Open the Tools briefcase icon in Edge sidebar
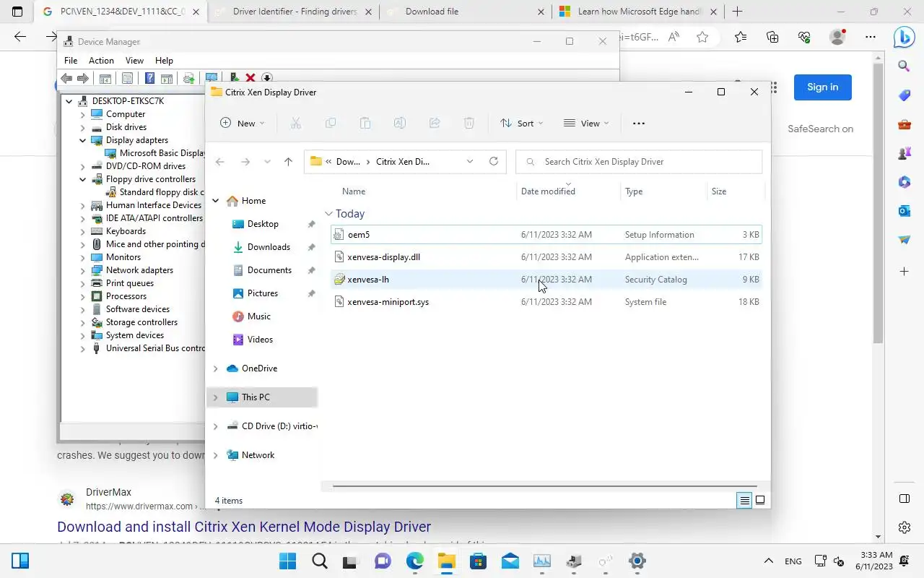This screenshot has height=578, width=924. click(905, 124)
